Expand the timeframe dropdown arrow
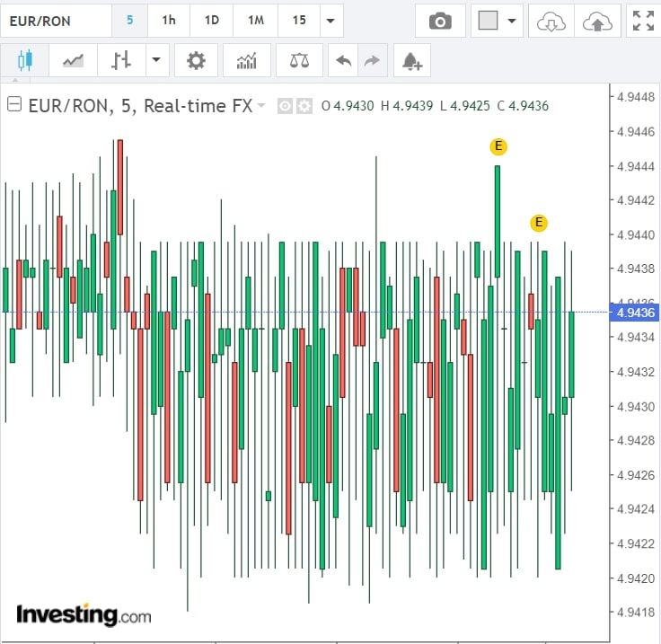 tap(331, 21)
